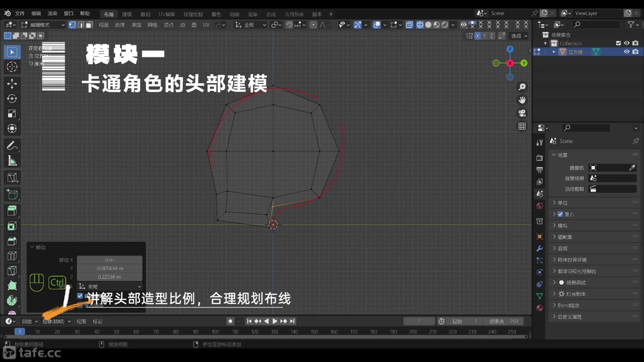
Task: Toggle camera view icon
Action: point(522,113)
